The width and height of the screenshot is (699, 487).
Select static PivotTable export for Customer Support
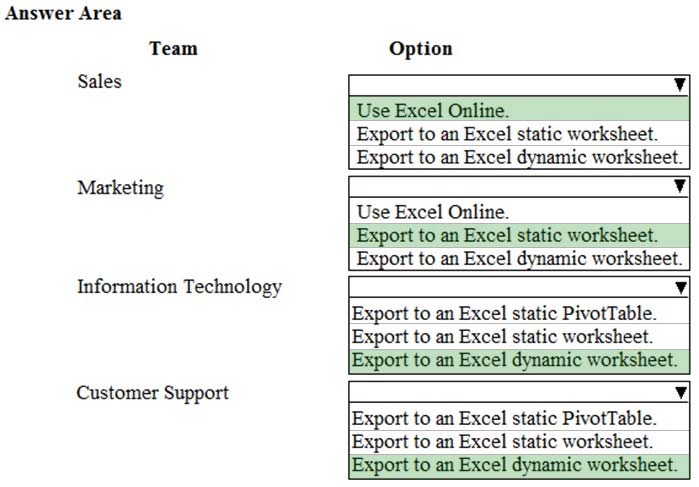(x=519, y=418)
